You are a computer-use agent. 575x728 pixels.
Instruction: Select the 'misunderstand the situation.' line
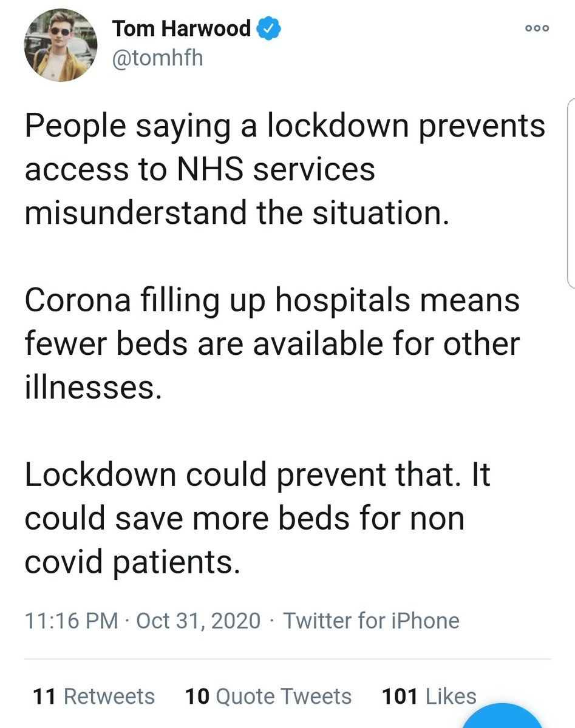(x=237, y=214)
